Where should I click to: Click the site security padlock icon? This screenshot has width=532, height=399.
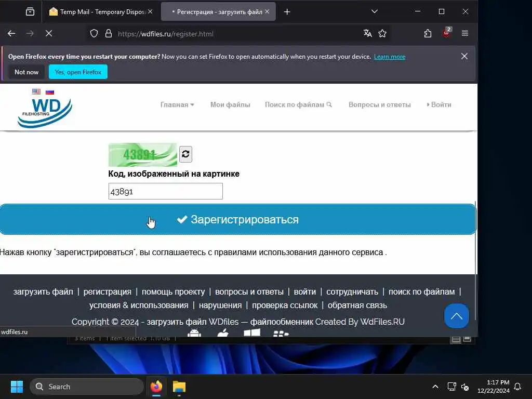tap(108, 34)
